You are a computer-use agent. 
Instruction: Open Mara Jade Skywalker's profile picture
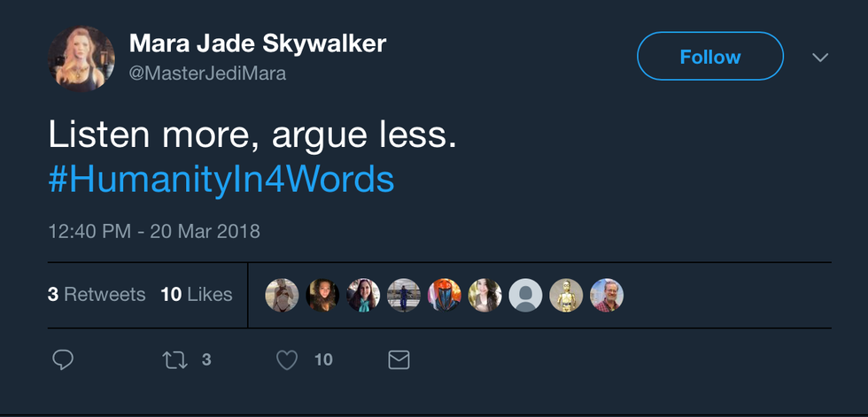click(x=81, y=58)
